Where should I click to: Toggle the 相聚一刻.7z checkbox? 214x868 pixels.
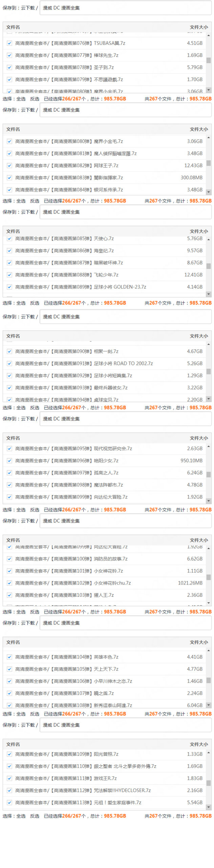[9, 351]
